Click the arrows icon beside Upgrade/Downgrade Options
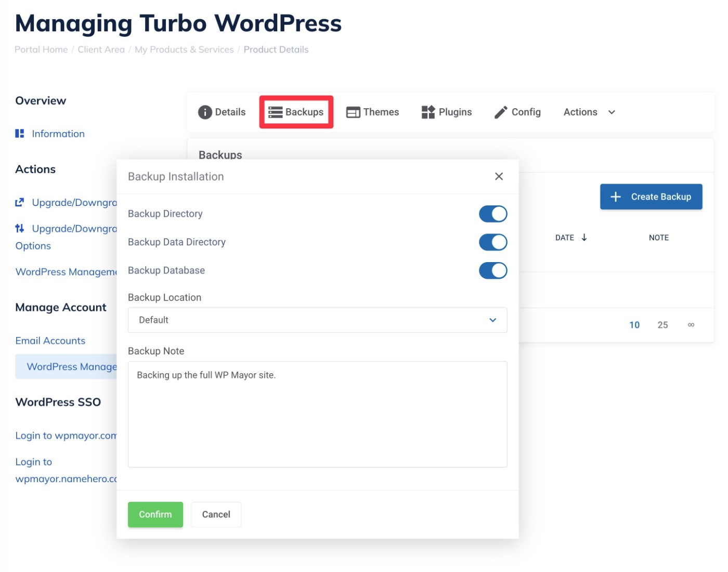 [x=20, y=228]
